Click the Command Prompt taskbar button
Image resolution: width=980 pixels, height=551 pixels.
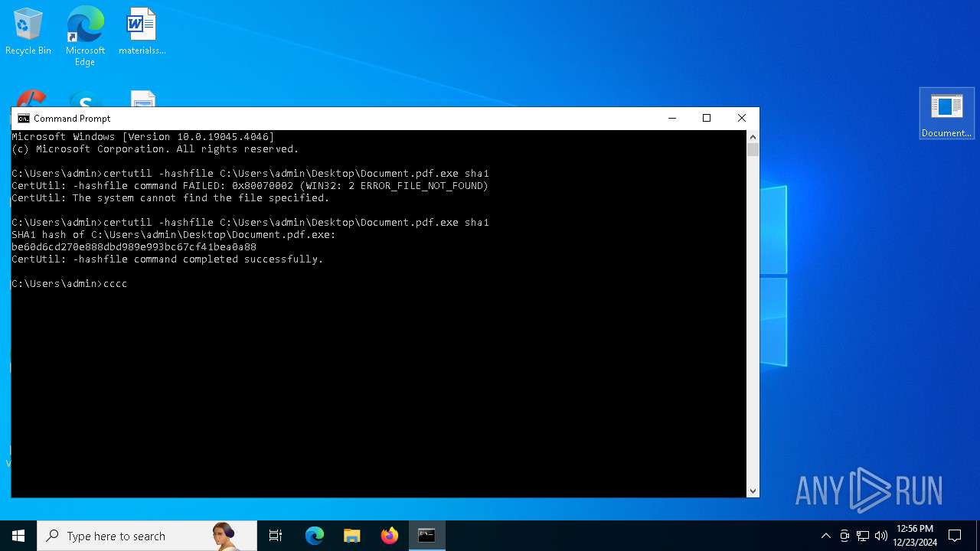[426, 536]
